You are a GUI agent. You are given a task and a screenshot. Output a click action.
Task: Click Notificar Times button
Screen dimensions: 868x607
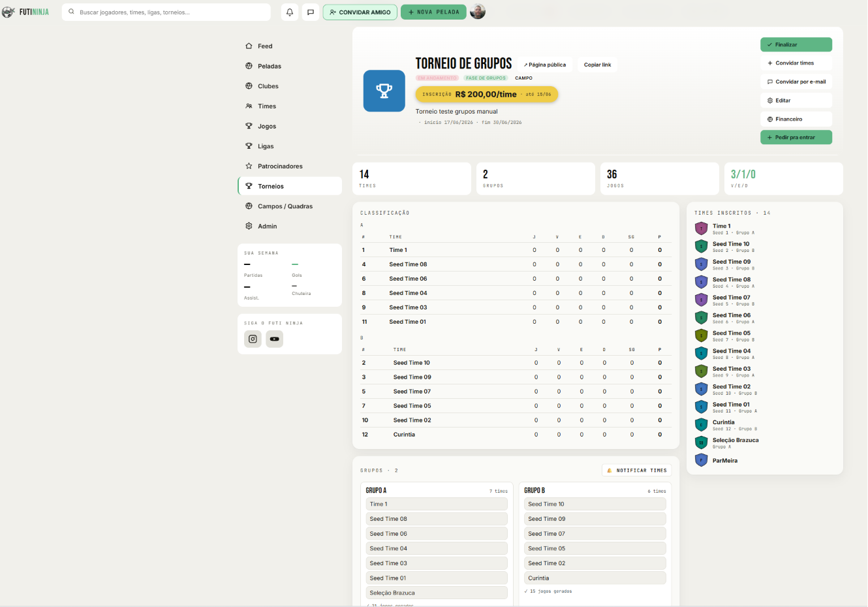click(x=636, y=470)
